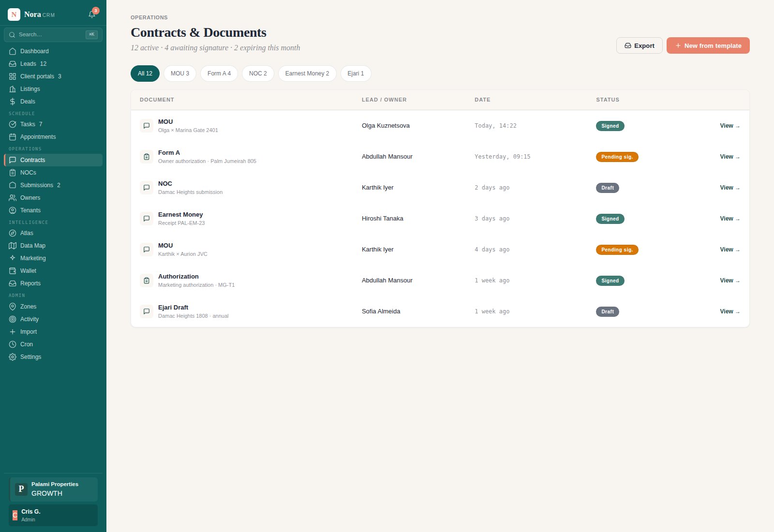The image size is (774, 532).
Task: Open Dashboard from the sidebar
Action: click(53, 51)
